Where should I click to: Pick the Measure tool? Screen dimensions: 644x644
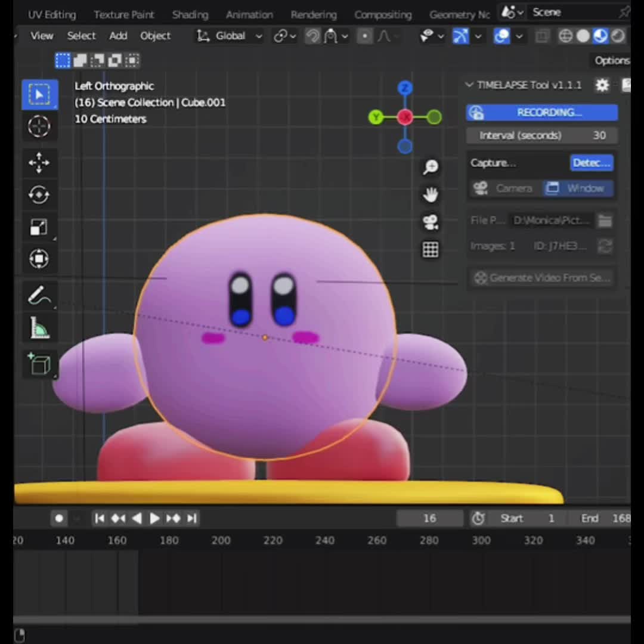(39, 328)
